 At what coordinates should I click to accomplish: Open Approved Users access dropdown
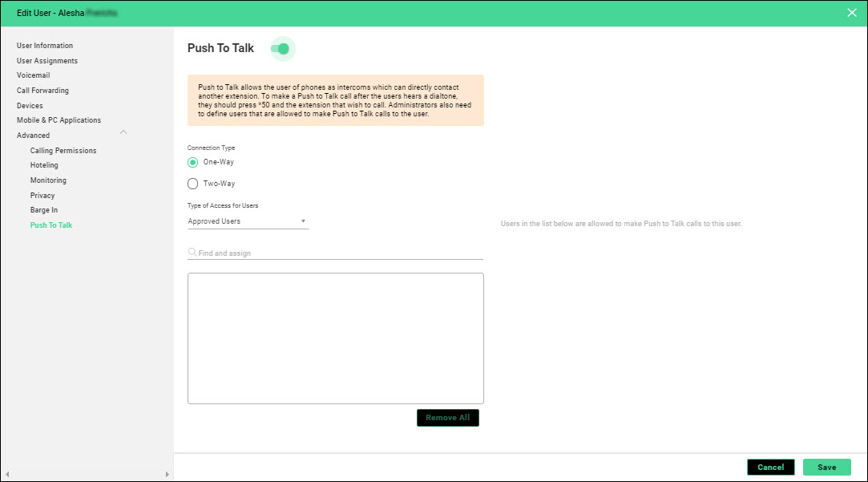pyautogui.click(x=248, y=221)
